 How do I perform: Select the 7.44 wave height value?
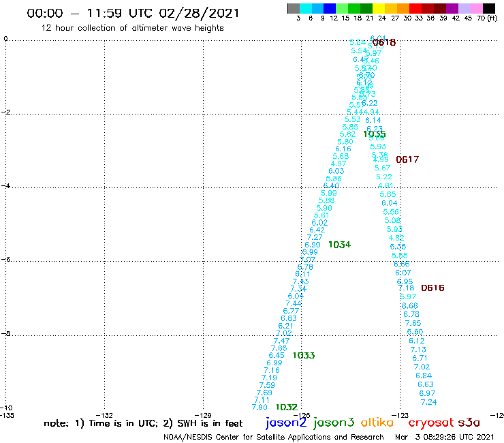[x=294, y=304]
